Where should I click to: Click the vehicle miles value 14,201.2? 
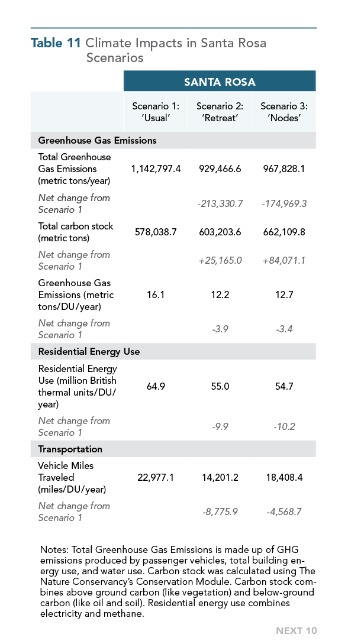pos(220,477)
